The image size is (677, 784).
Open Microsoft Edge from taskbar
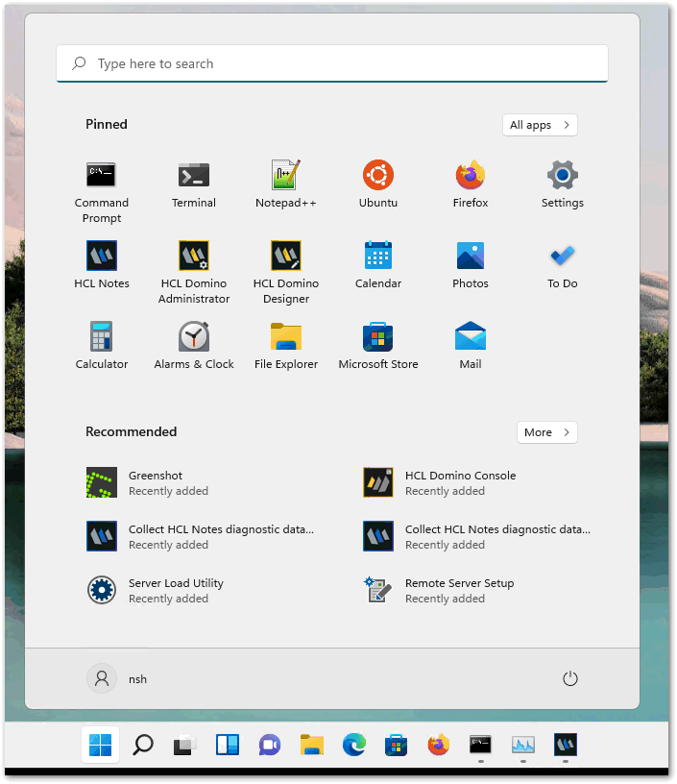click(x=353, y=745)
